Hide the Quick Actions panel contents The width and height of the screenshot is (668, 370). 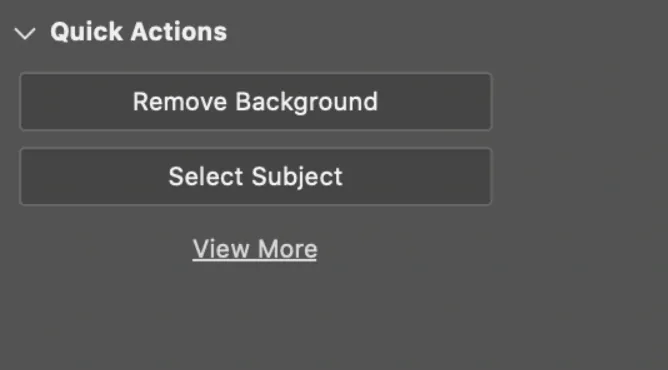tap(25, 33)
